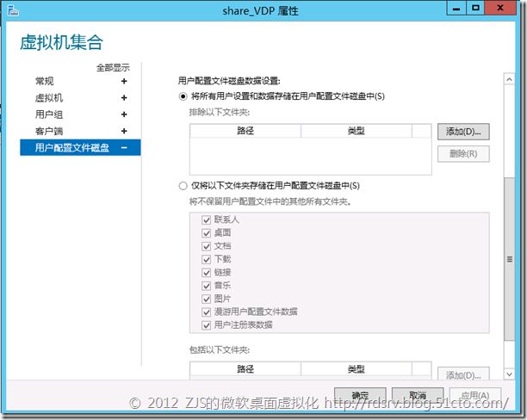Click the 取消 button
The image size is (527, 420).
click(418, 395)
